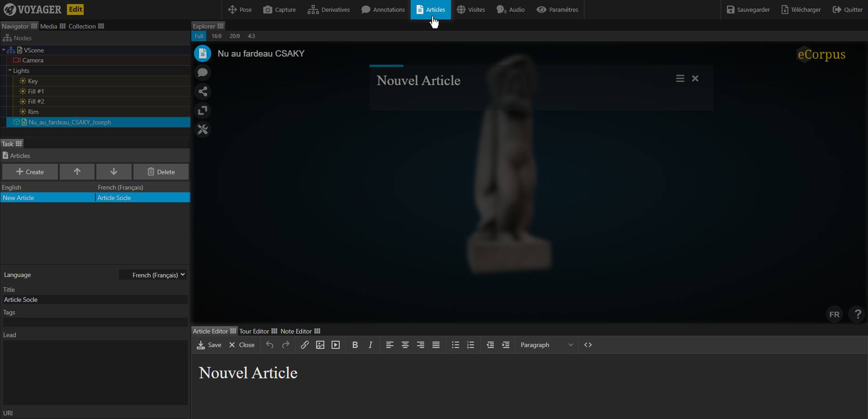
Task: Open the tools icon in Explorer
Action: [x=203, y=129]
